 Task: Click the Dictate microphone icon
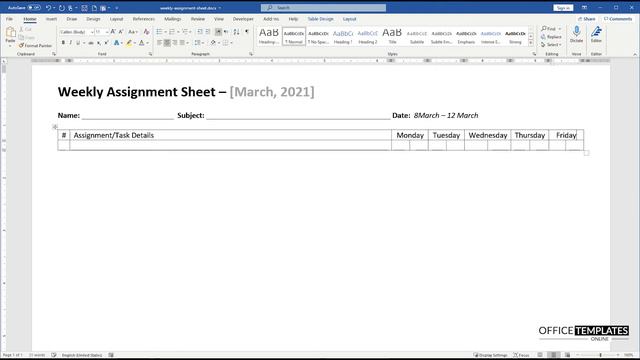point(576,32)
